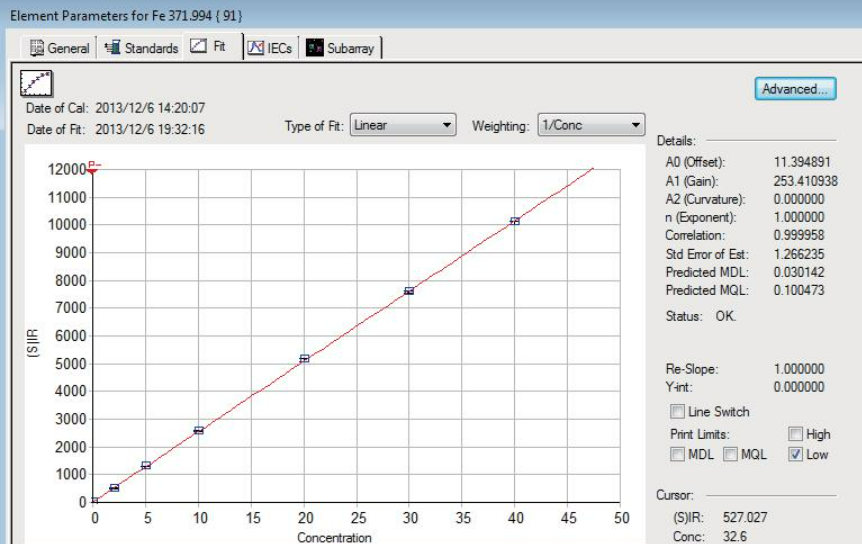Uncheck the Low print limit checkbox
862x544 pixels.
click(795, 455)
